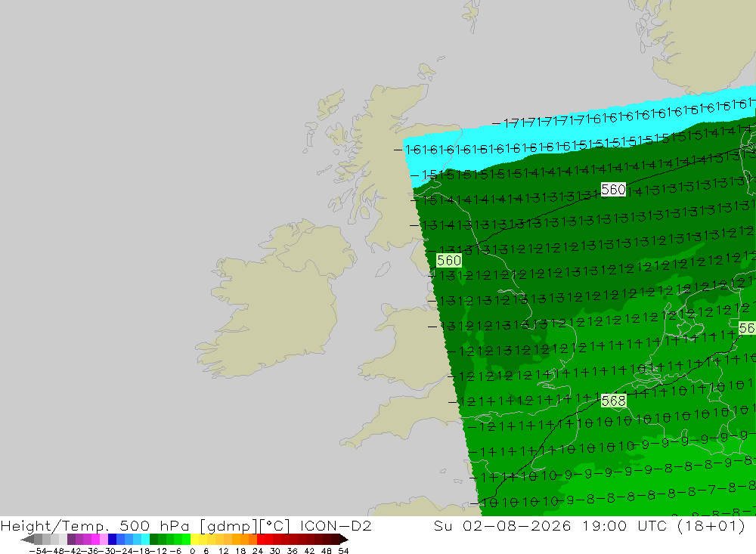Click the '12' legend scale value
756x554 pixels.
(223, 551)
